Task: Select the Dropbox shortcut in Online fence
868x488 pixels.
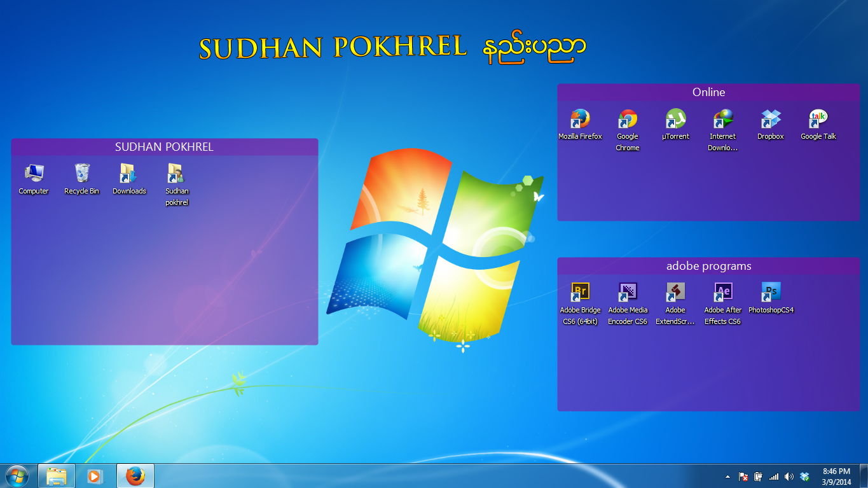Action: 771,124
